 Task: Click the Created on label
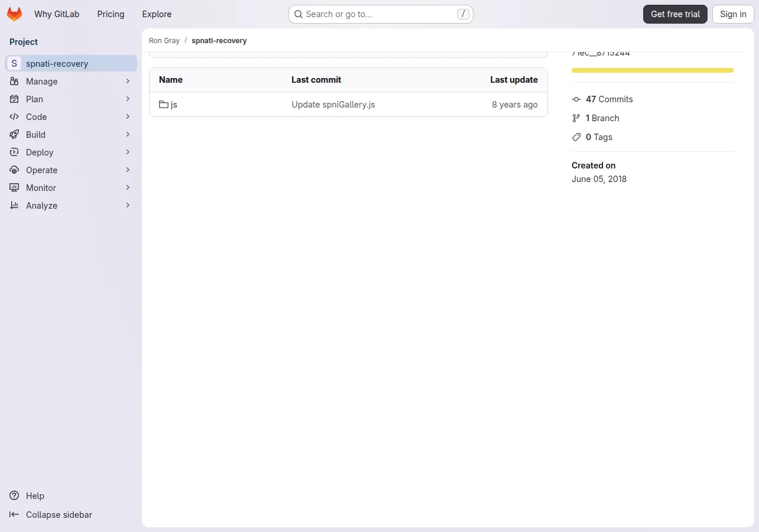click(x=593, y=166)
